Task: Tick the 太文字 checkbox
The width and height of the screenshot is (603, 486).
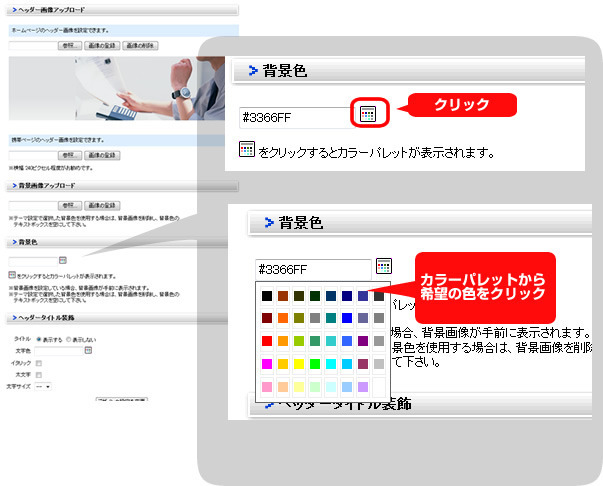Action: (39, 374)
